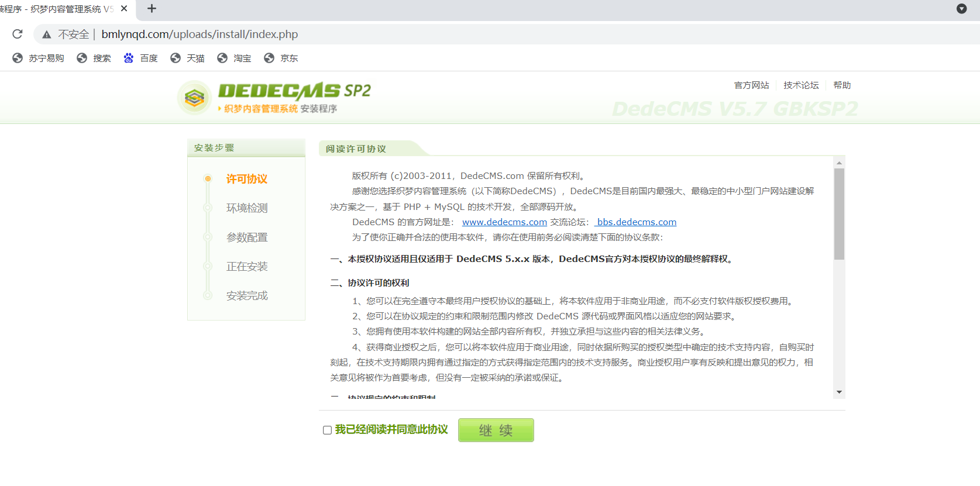Open the 淘宝 bookmark

(x=234, y=58)
